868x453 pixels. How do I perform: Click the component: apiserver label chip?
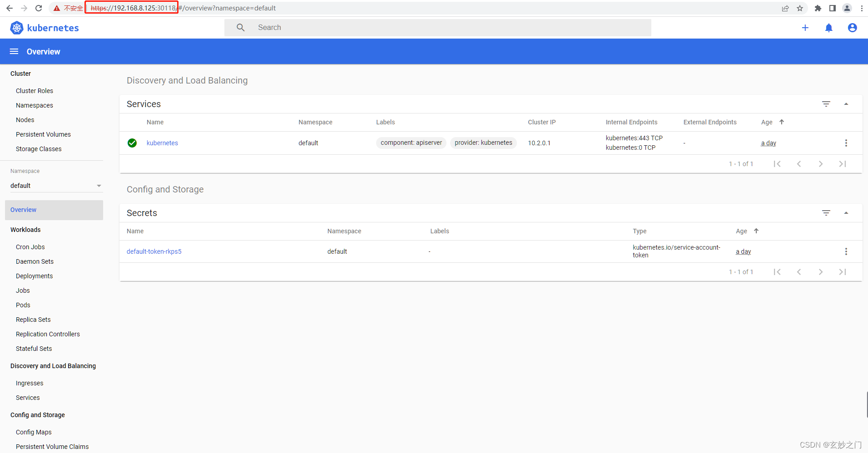411,143
